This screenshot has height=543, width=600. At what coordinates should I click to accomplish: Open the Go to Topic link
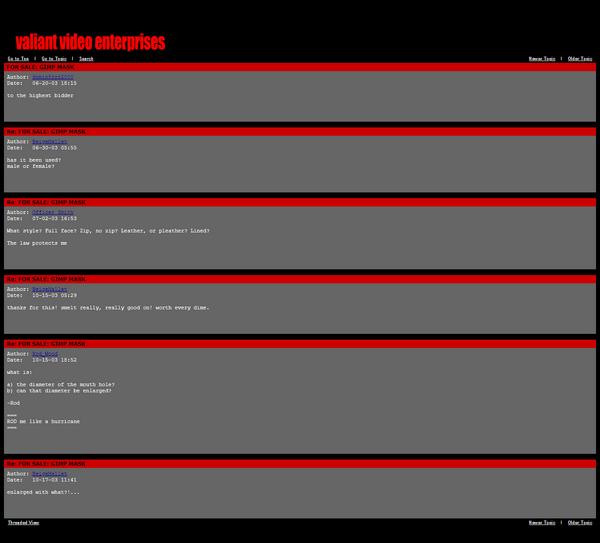(54, 59)
